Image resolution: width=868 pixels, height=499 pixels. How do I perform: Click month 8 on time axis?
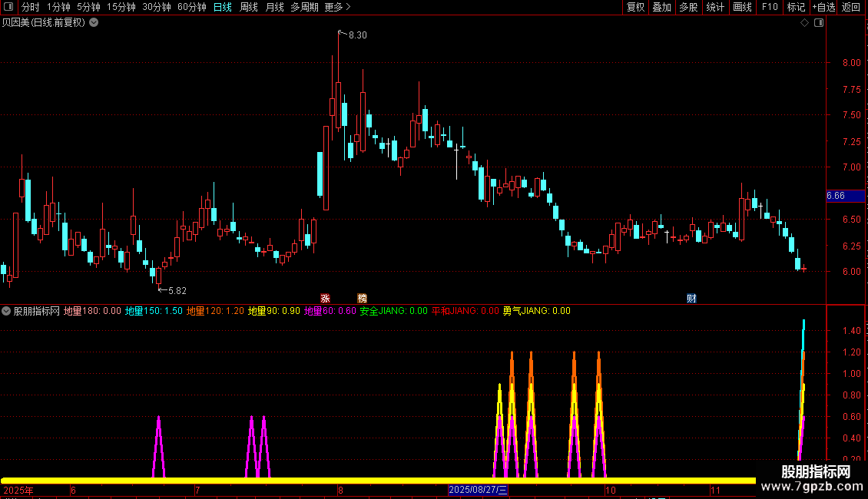pyautogui.click(x=340, y=490)
